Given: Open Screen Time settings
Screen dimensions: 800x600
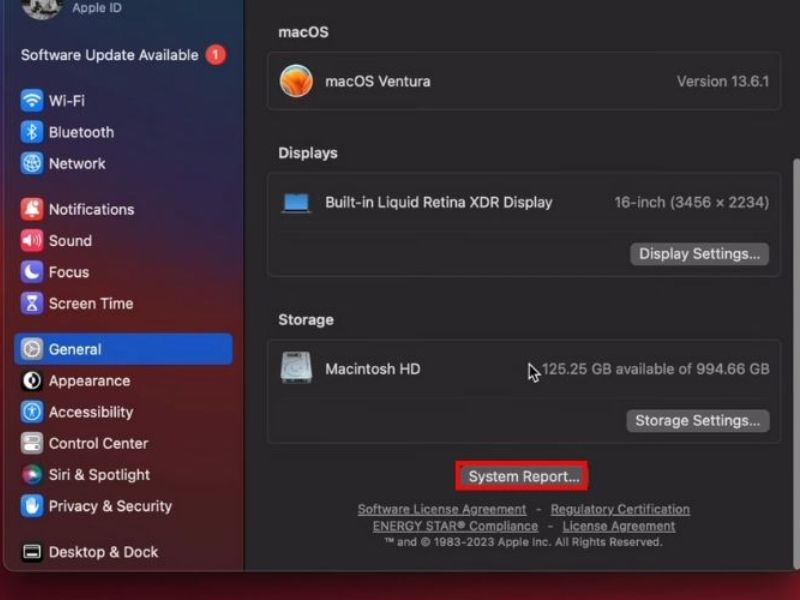Looking at the screenshot, I should pyautogui.click(x=123, y=304).
